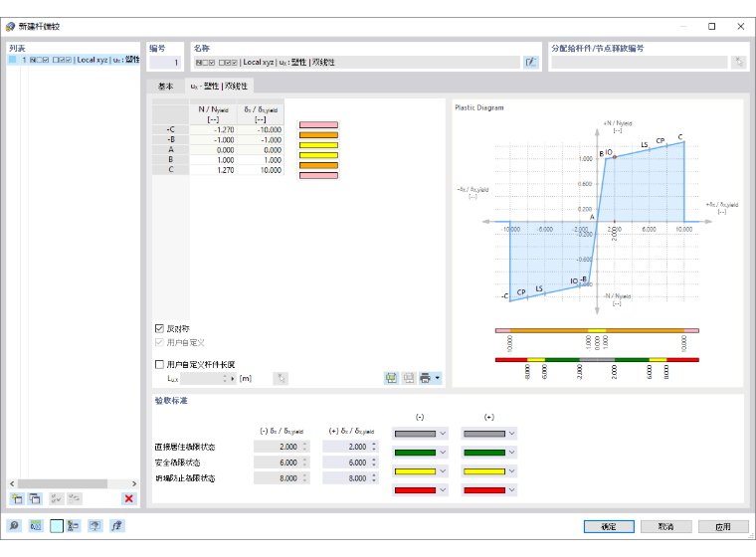Open printer dropdown arrow
Image resolution: width=756 pixels, height=557 pixels.
(438, 378)
